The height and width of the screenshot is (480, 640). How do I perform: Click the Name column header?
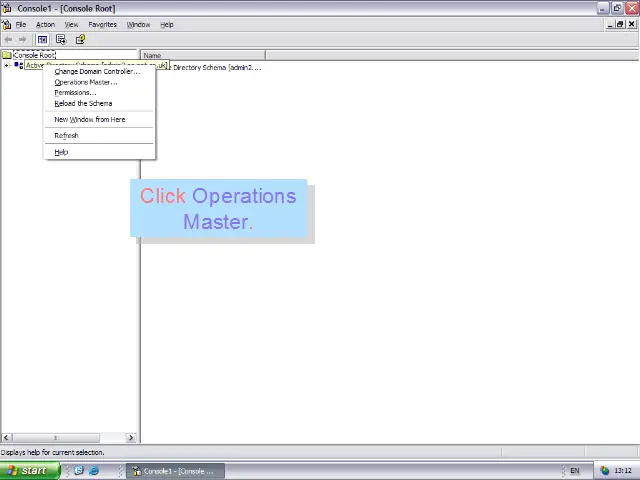[x=202, y=55]
